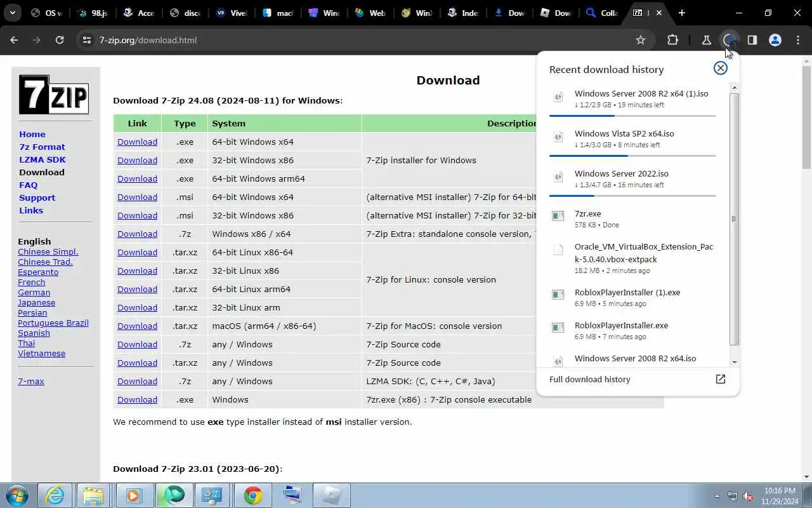Open the Support sidebar link
Viewport: 812px width, 508px height.
pos(37,197)
